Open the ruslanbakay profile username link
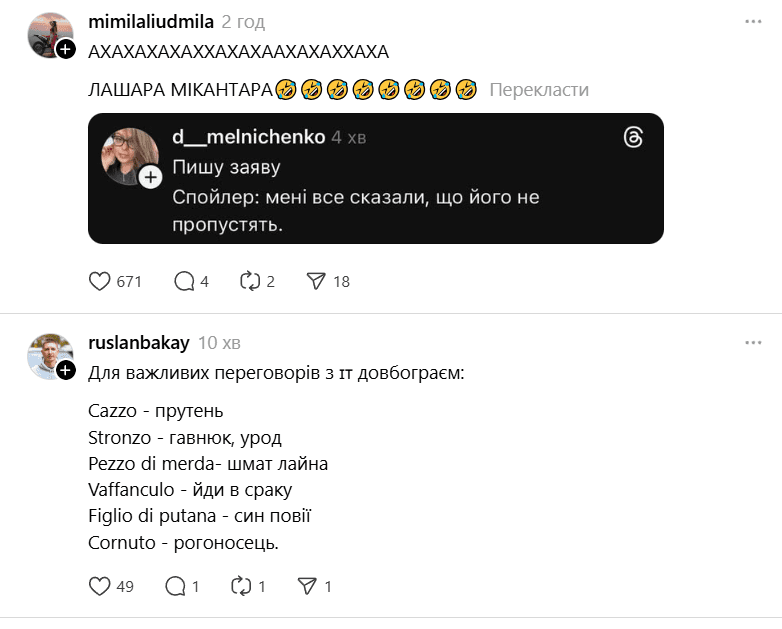This screenshot has height=629, width=782. [139, 343]
